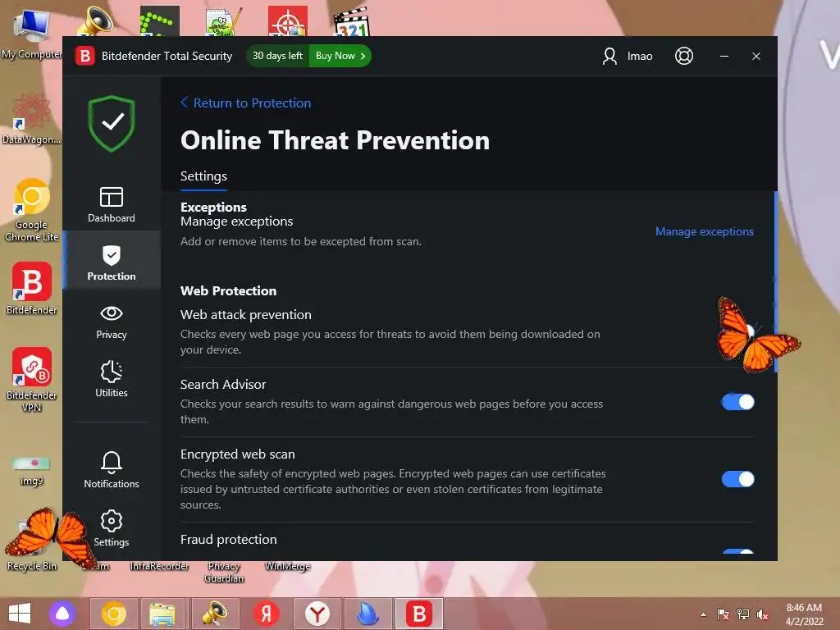Click the Manage exceptions link
This screenshot has height=630, width=840.
pos(705,231)
